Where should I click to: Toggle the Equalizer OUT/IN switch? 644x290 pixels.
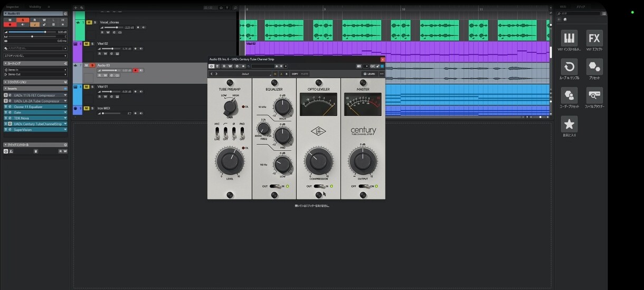point(274,186)
